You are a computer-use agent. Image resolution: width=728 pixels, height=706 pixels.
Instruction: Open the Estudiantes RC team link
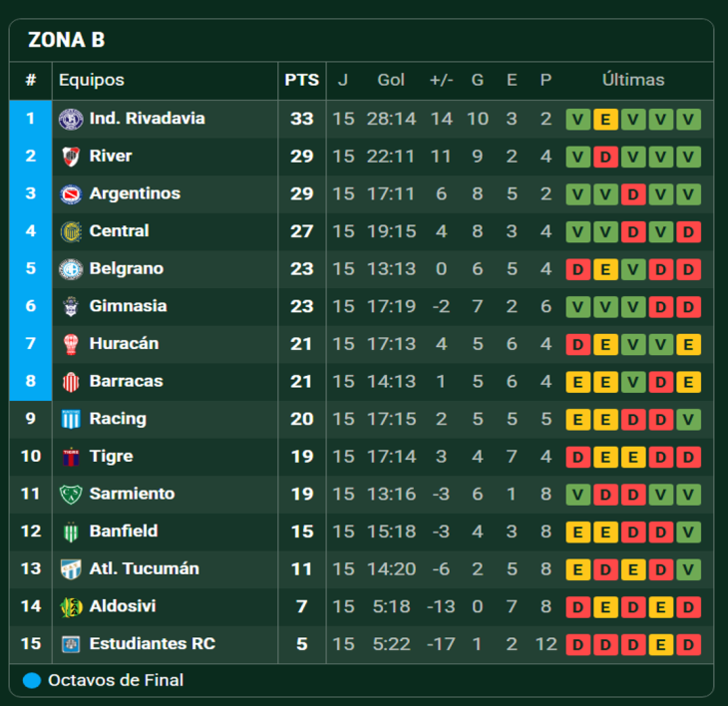point(152,643)
